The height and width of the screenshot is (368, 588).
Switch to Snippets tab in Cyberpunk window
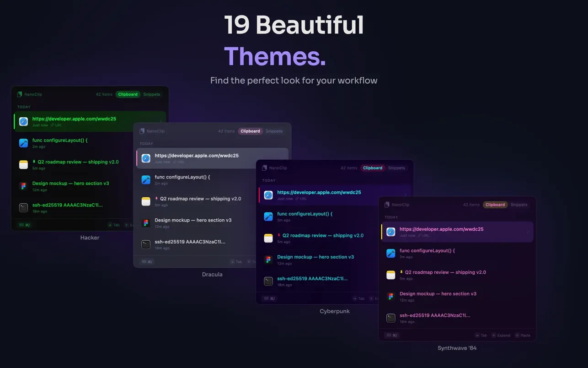[x=397, y=168]
